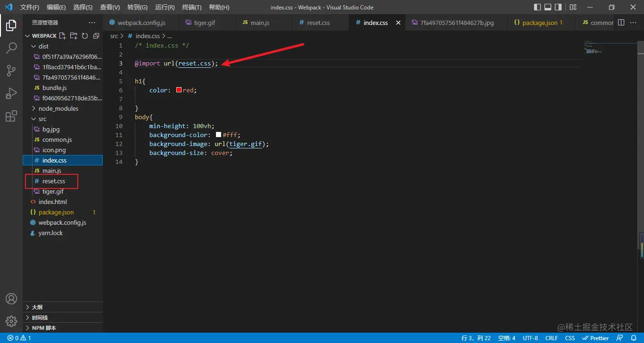Switch to the package.json tab

542,23
